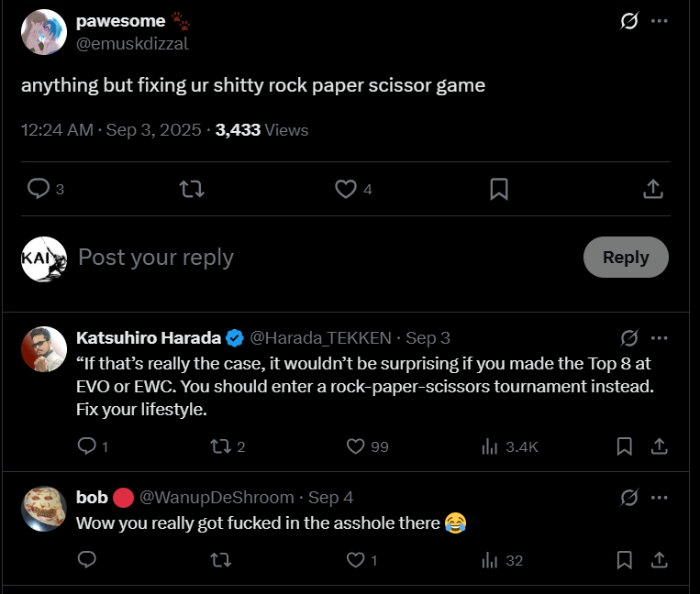Viewport: 700px width, 594px height.
Task: Like pawesome's post with 4 likes
Action: 345,189
